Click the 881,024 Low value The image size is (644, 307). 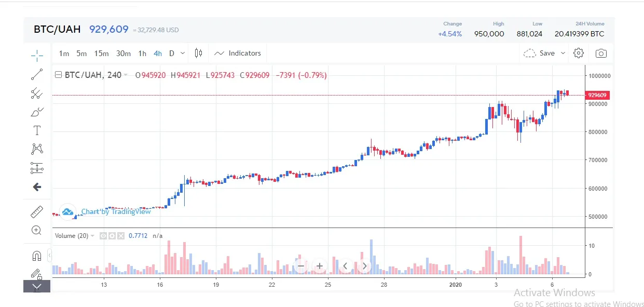[x=529, y=34]
